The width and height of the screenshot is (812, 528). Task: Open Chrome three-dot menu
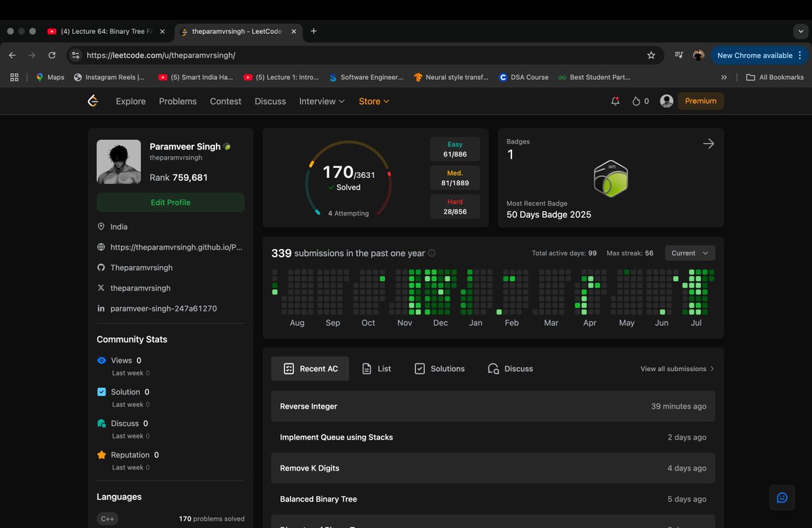tap(800, 56)
